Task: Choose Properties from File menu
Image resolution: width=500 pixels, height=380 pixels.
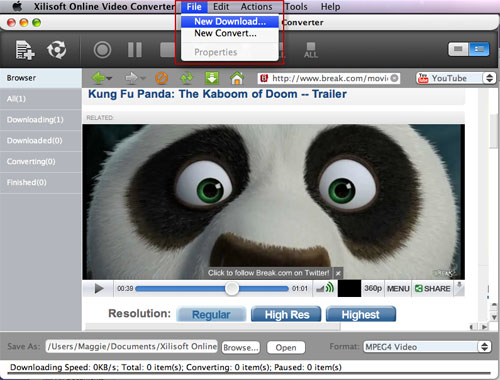Action: [230, 52]
